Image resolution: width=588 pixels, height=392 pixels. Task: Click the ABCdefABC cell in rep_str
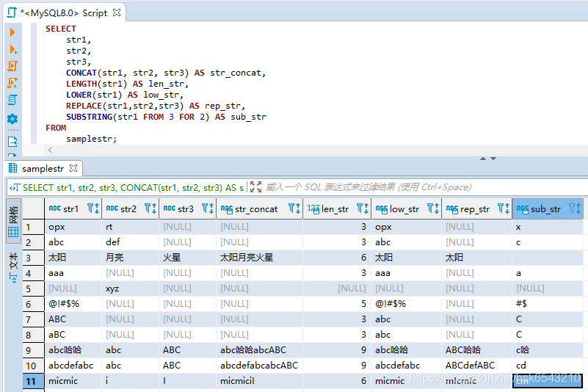(x=477, y=366)
